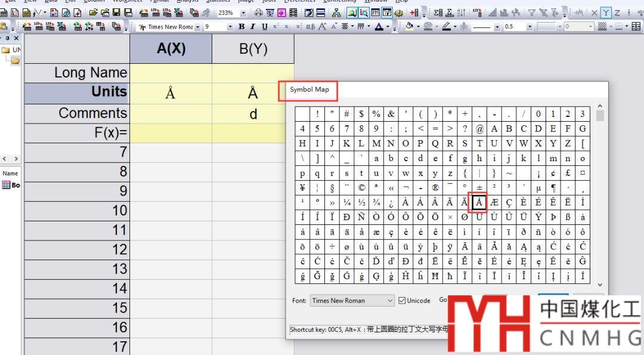Select the Å character in Symbol Map
This screenshot has width=644, height=355.
479,202
